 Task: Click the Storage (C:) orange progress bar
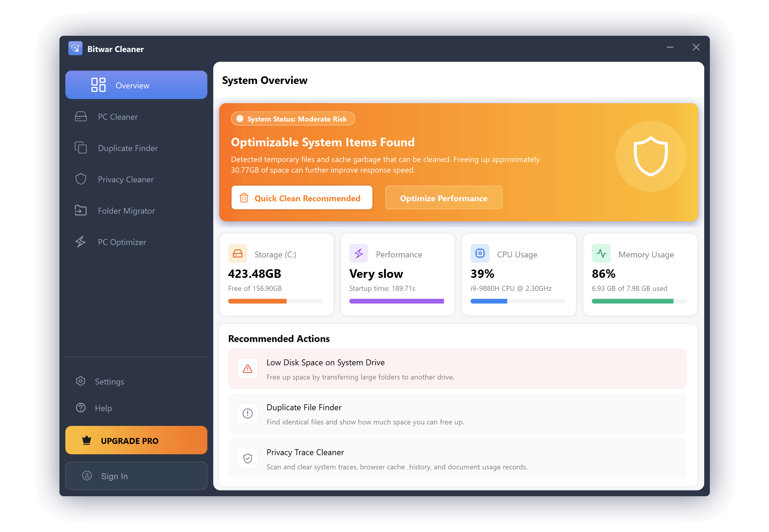click(275, 301)
